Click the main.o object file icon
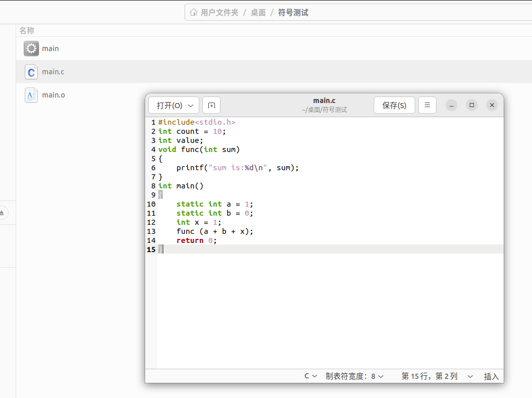The height and width of the screenshot is (398, 532). (31, 95)
